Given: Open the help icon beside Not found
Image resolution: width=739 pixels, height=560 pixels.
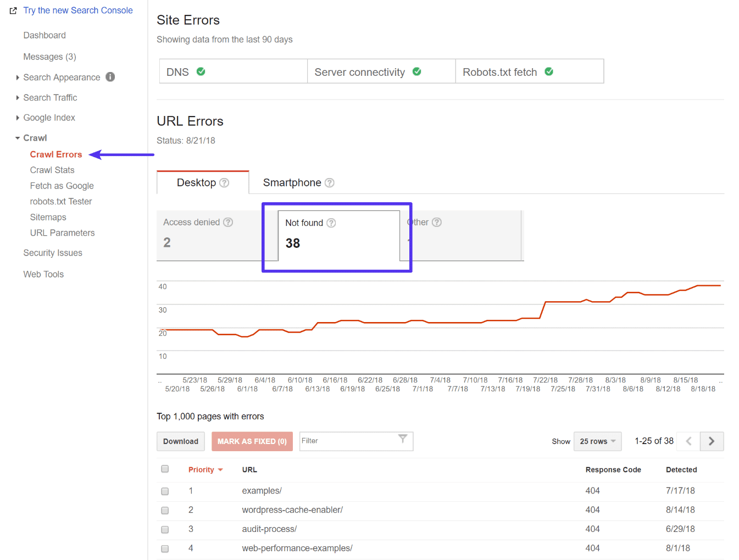Looking at the screenshot, I should pyautogui.click(x=331, y=223).
